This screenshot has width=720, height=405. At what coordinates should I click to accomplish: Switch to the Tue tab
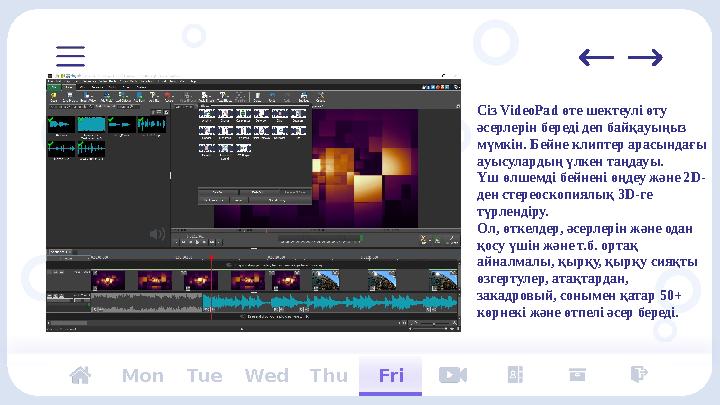coord(204,376)
